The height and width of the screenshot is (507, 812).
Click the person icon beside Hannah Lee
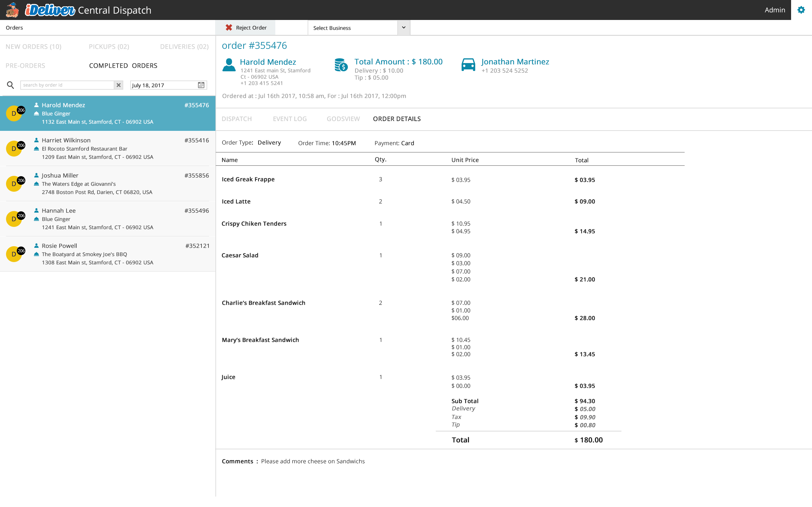(x=36, y=211)
